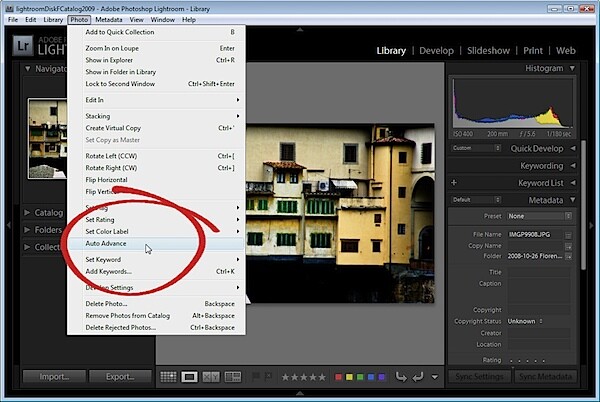Image resolution: width=600 pixels, height=402 pixels.
Task: Go to Folder arrow icon
Action: [569, 257]
